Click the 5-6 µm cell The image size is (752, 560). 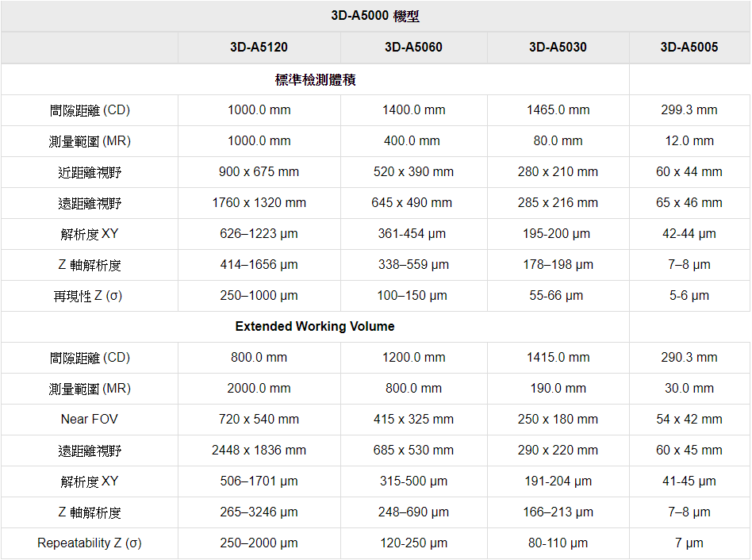689,295
